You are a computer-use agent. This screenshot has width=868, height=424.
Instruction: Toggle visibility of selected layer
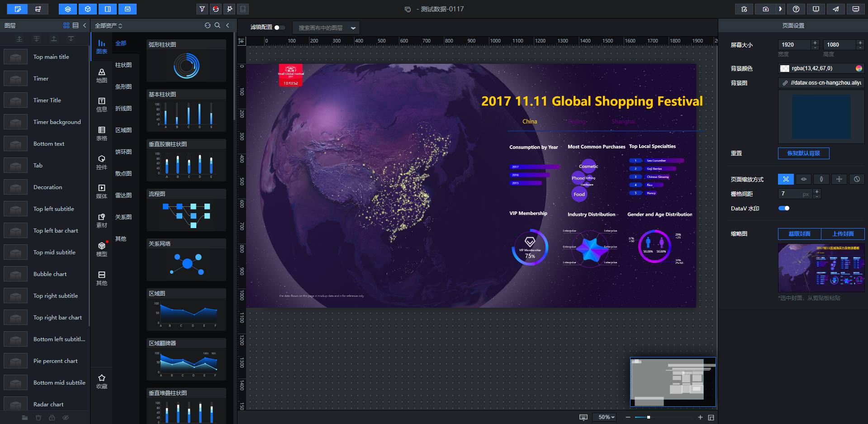(66, 418)
